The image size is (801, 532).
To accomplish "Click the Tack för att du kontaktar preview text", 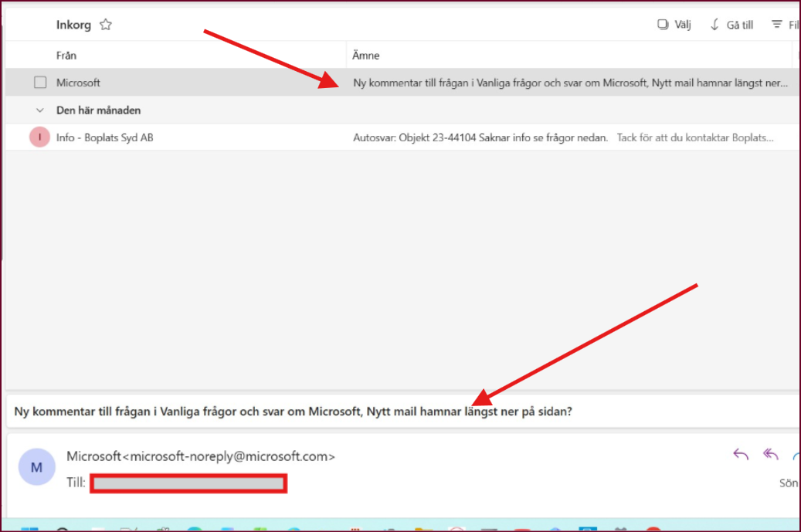I will pos(695,137).
